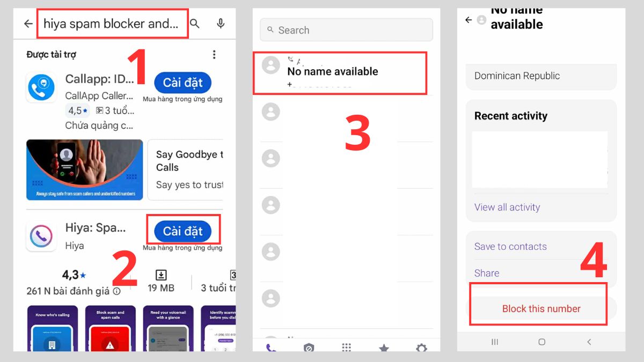Tap the Android home button
The height and width of the screenshot is (362, 644).
point(542,342)
